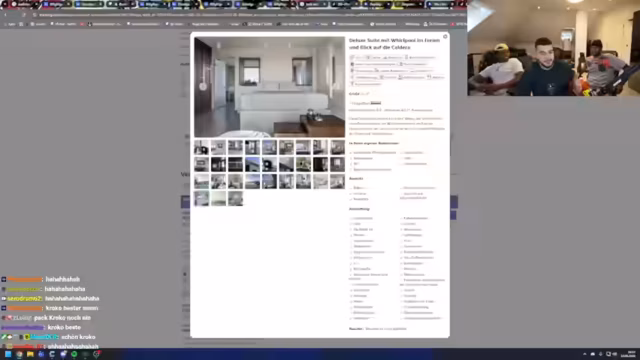Screen dimensions: 640x360
Task: Close the Deluxe Suite room details popup
Action: coord(445,37)
